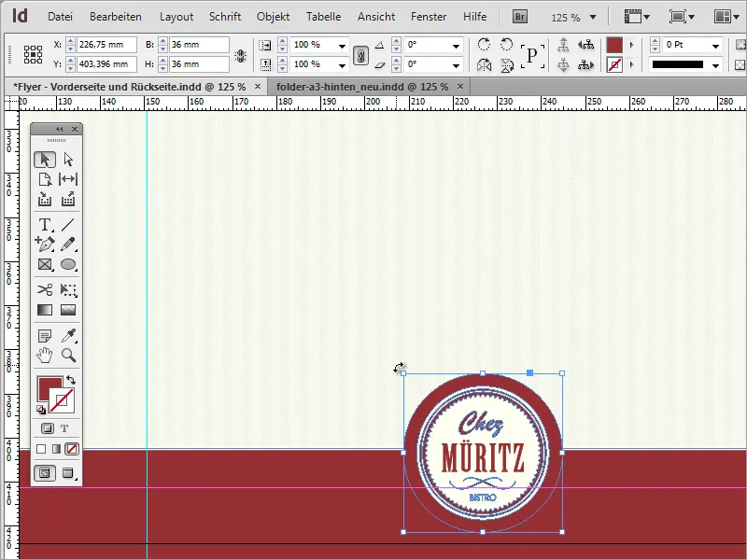Open zoom level 125 % dropdown
747x560 pixels.
[x=593, y=18]
